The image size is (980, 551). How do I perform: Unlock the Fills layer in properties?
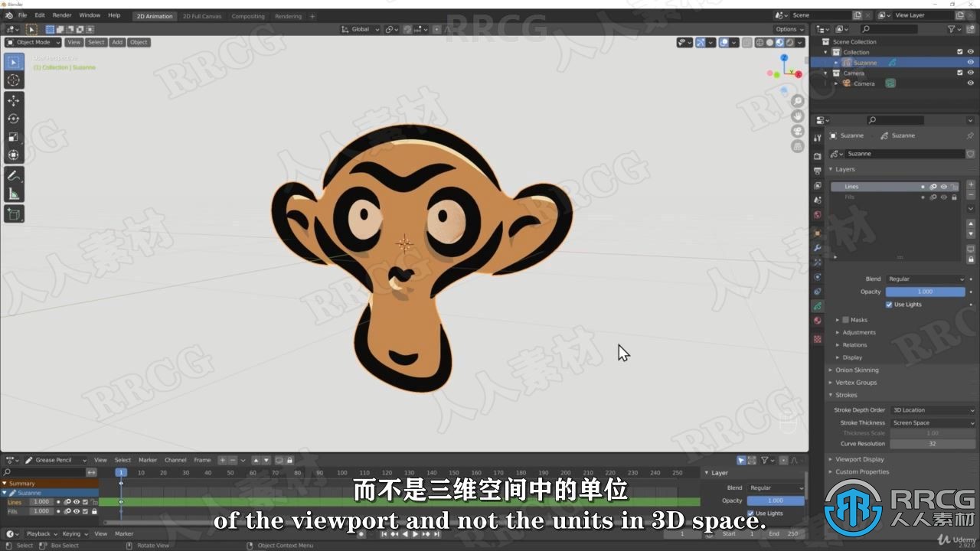(x=954, y=197)
